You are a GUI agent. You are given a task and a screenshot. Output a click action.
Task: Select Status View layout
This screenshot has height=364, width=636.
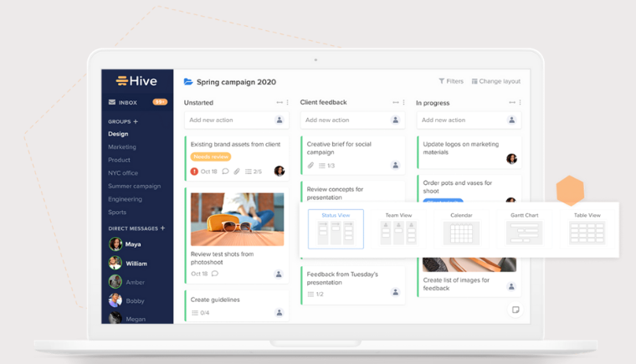336,229
